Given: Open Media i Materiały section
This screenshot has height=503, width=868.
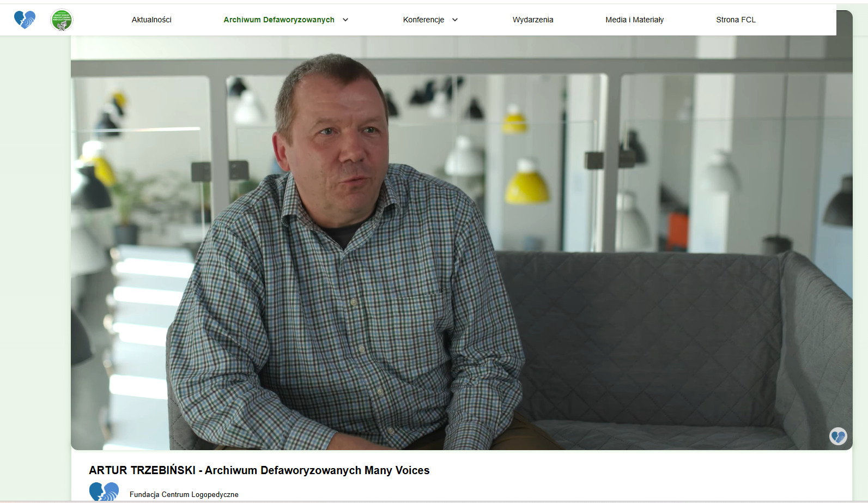Looking at the screenshot, I should pos(634,20).
